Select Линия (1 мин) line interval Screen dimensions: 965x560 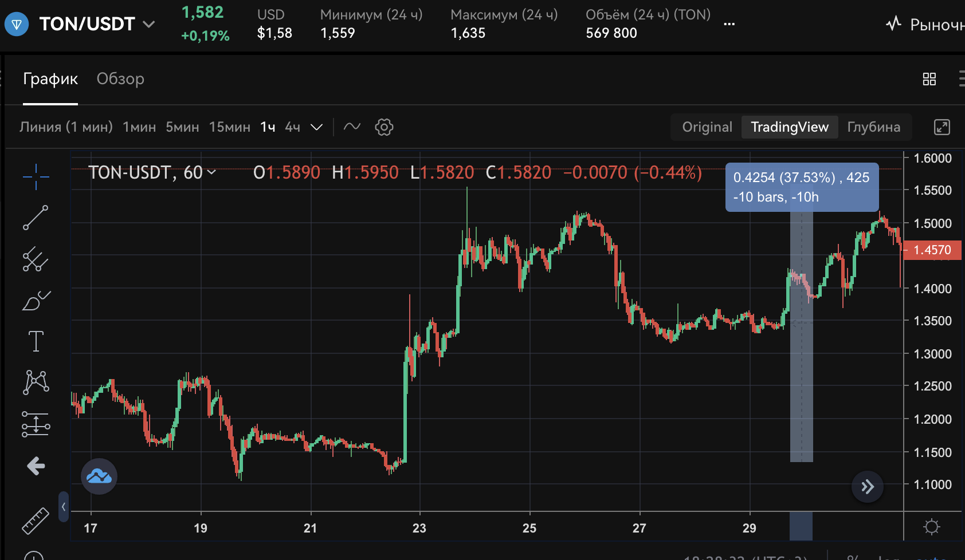(x=66, y=127)
